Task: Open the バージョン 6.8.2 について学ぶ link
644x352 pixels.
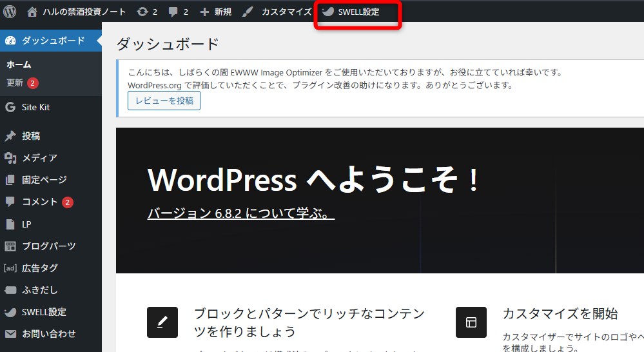Action: coord(241,213)
